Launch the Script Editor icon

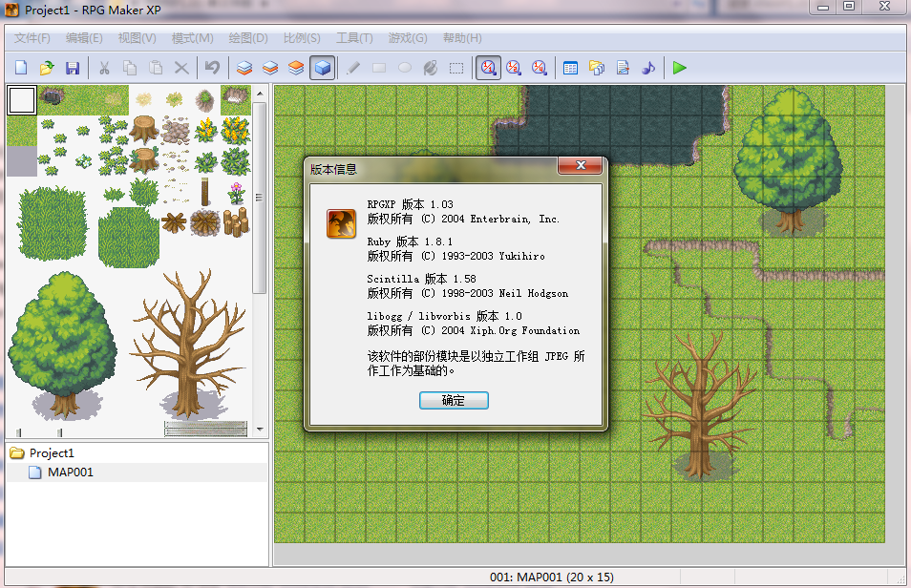click(623, 68)
